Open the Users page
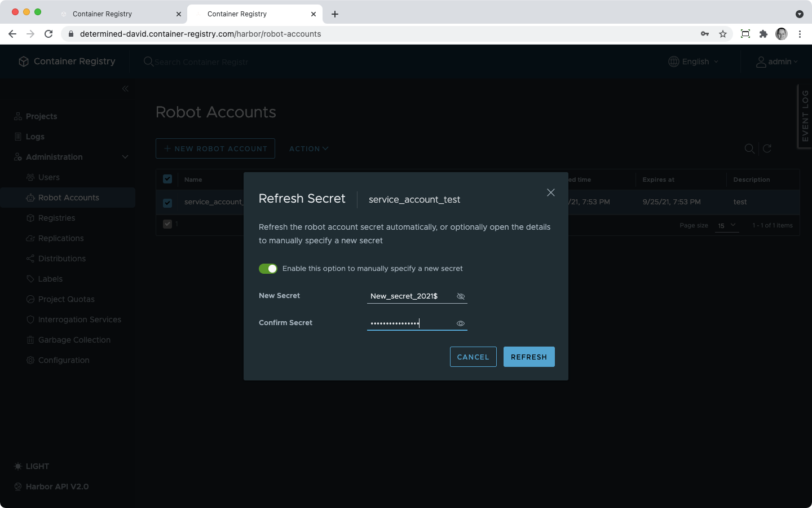812x508 pixels. [48, 177]
